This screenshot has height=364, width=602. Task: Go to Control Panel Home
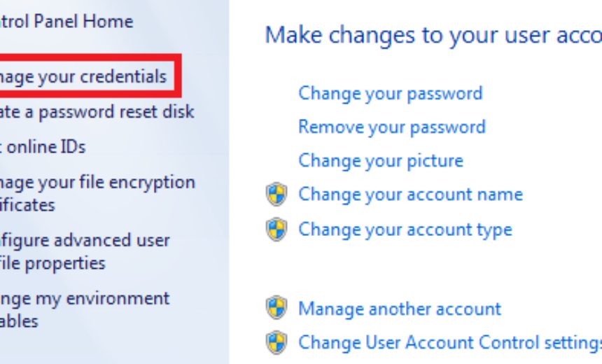(66, 21)
